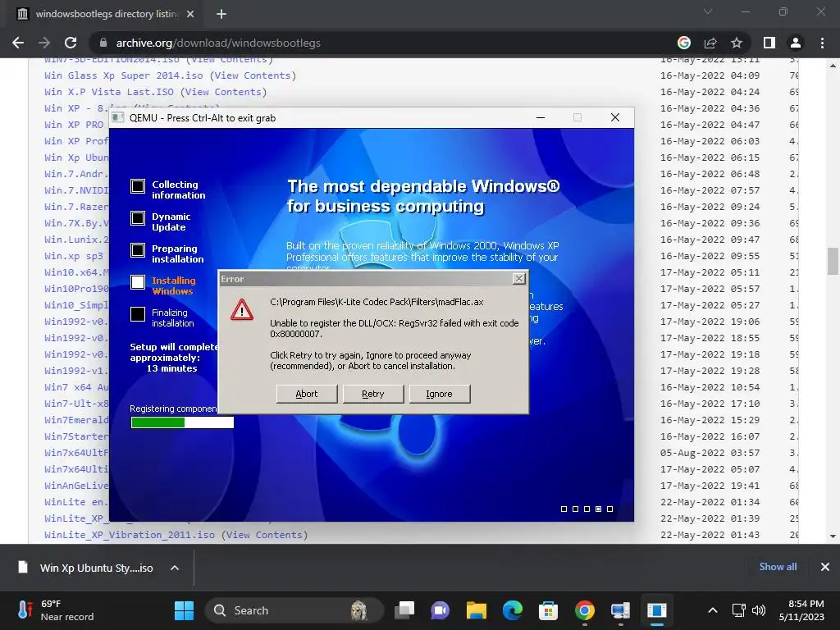
Task: Open Win X.P Vista Last.ISO link
Action: [x=109, y=92]
